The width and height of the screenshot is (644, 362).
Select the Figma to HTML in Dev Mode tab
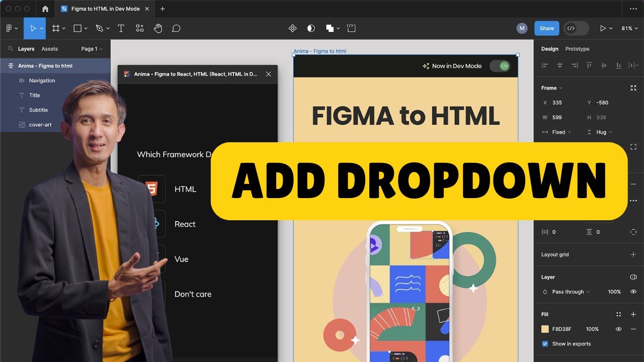click(x=105, y=9)
